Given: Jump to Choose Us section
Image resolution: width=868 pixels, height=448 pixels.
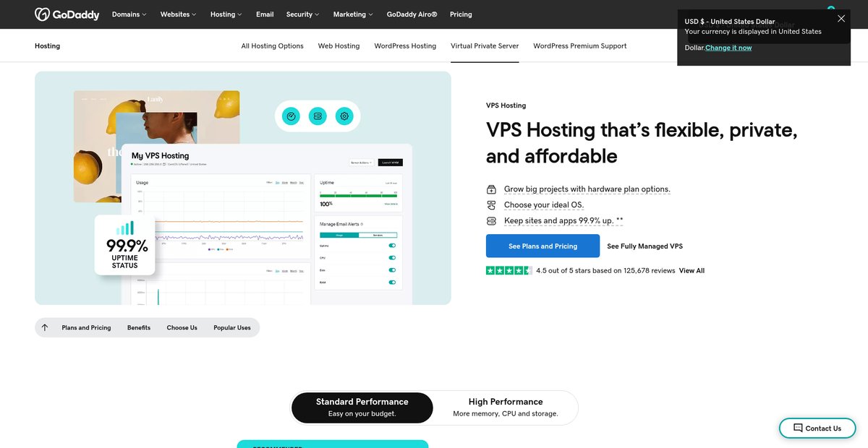Looking at the screenshot, I should [182, 328].
